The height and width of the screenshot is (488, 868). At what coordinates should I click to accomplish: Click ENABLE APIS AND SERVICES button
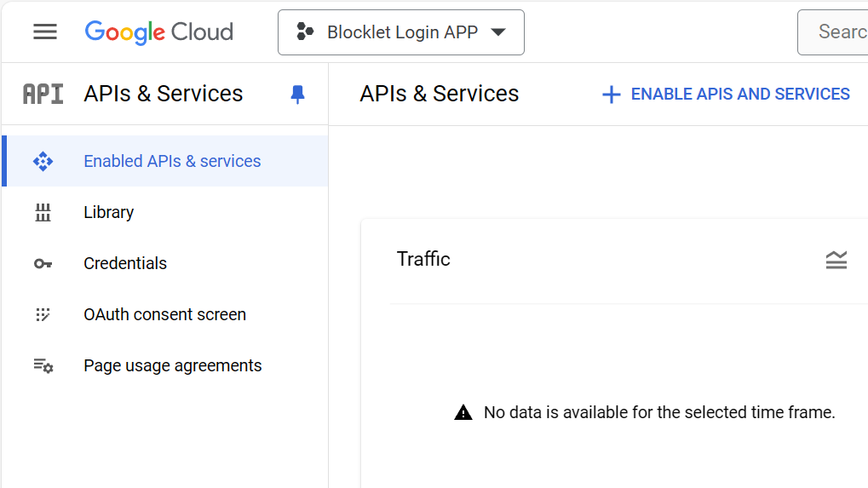click(x=726, y=94)
